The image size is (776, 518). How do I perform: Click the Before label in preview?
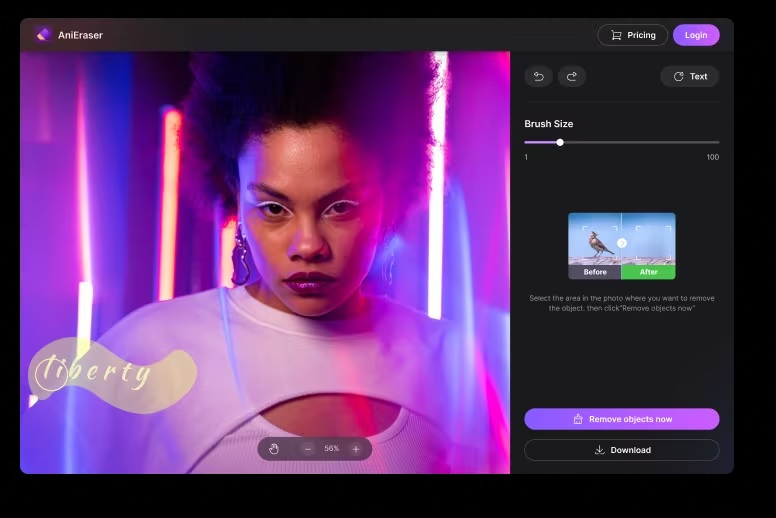coord(595,272)
